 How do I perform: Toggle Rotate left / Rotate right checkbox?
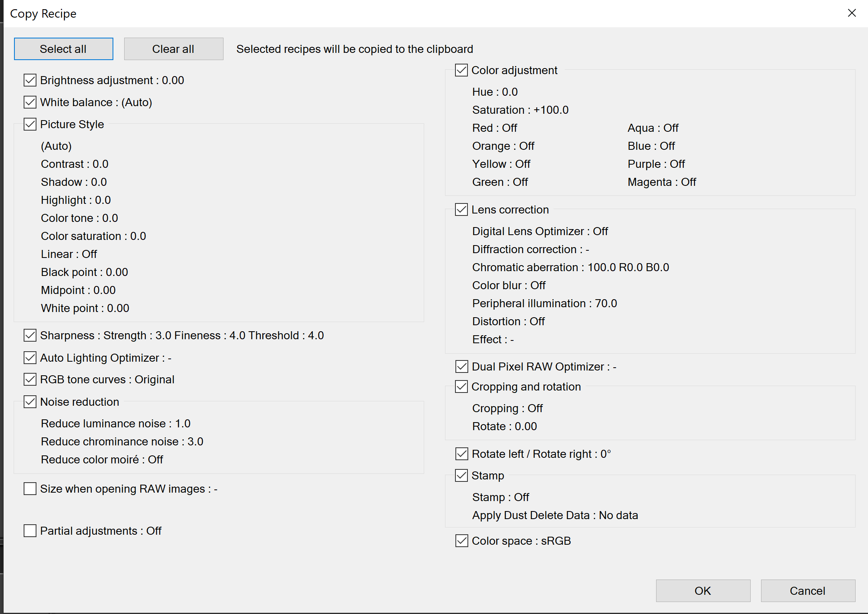[x=461, y=454]
